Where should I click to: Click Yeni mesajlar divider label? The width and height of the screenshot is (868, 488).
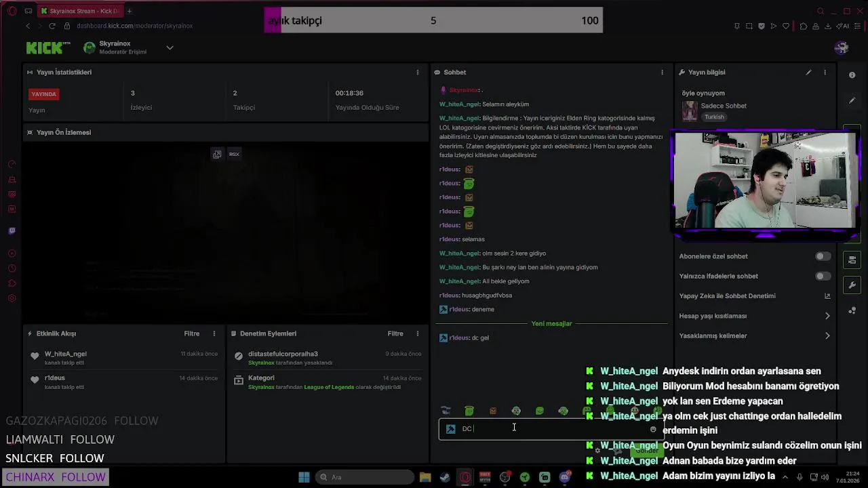[551, 323]
